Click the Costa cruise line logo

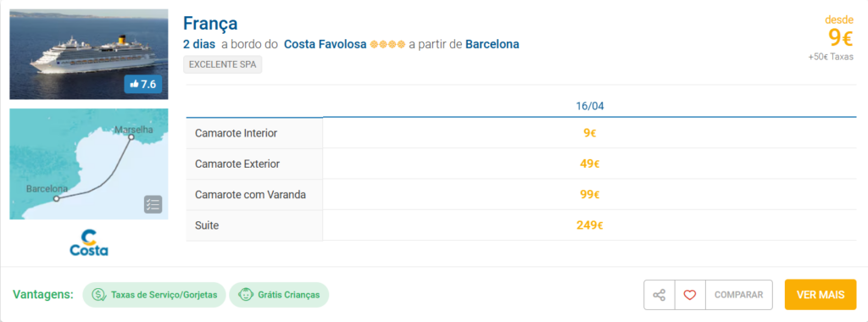[89, 242]
